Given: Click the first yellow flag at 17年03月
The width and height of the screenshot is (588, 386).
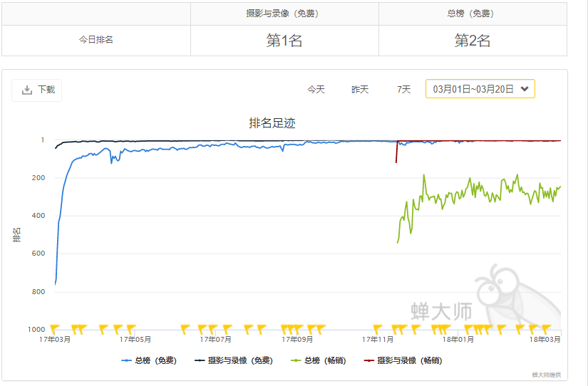Looking at the screenshot, I should pyautogui.click(x=56, y=328).
